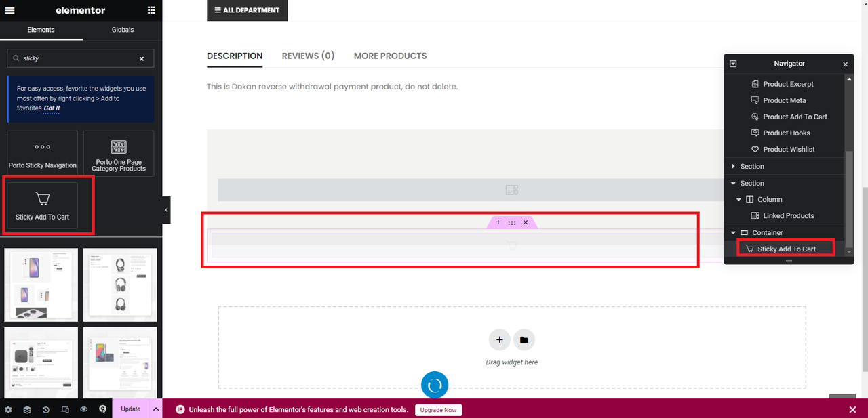Open the finder target icon in bottom bar

click(x=102, y=409)
